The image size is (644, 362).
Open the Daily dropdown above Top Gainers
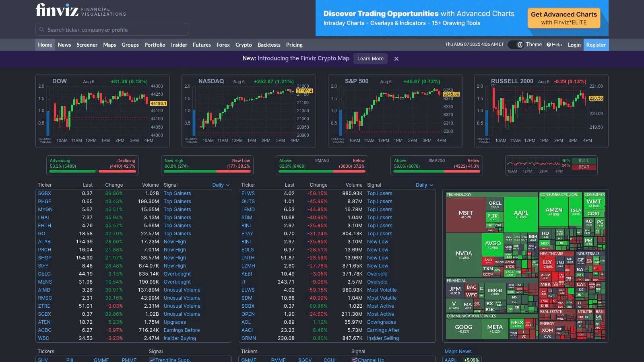(x=221, y=185)
